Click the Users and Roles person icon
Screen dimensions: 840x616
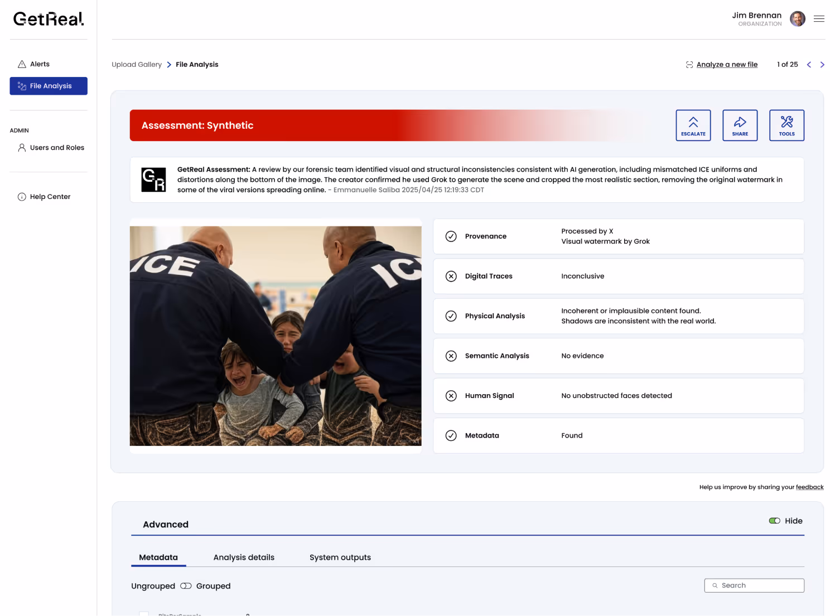pos(22,148)
